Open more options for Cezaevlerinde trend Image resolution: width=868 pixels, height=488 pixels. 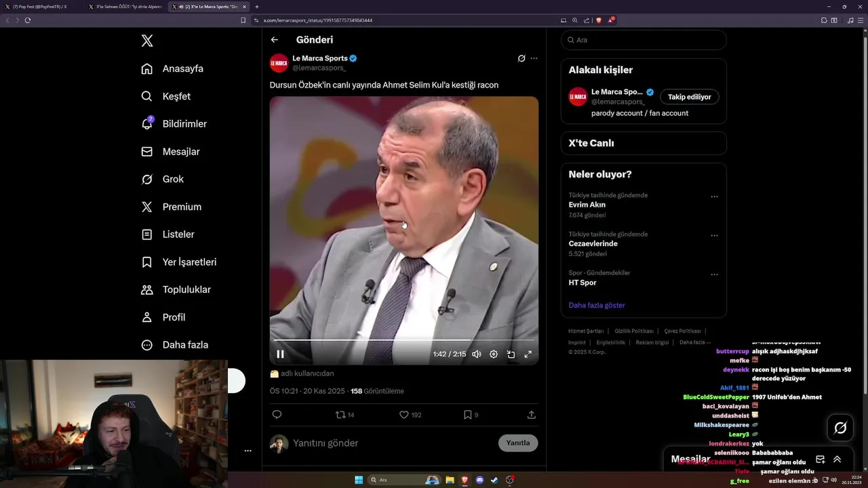pos(714,235)
